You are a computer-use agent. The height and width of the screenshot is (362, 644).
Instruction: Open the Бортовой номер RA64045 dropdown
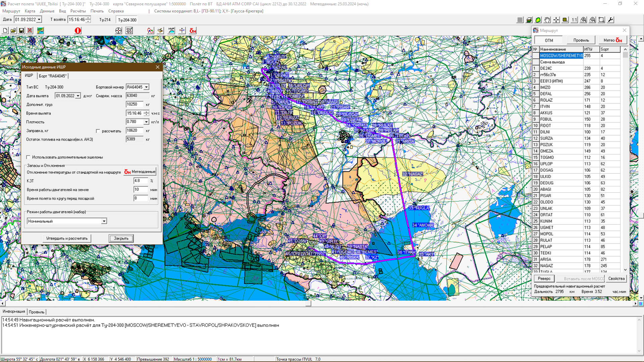(x=146, y=87)
